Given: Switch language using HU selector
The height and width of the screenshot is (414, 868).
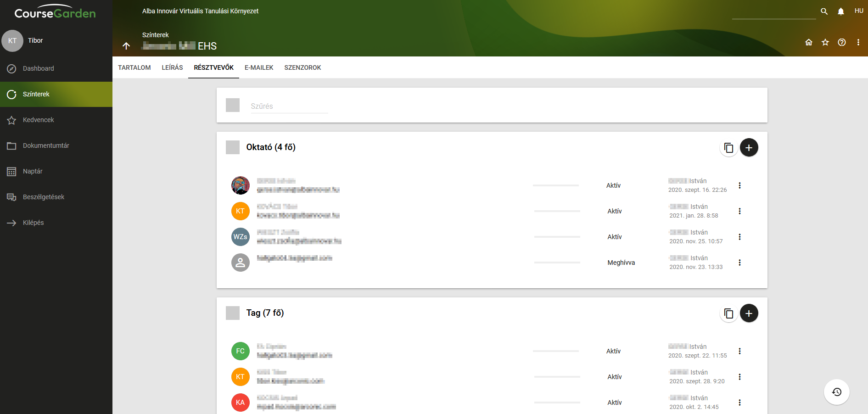Looking at the screenshot, I should tap(858, 11).
